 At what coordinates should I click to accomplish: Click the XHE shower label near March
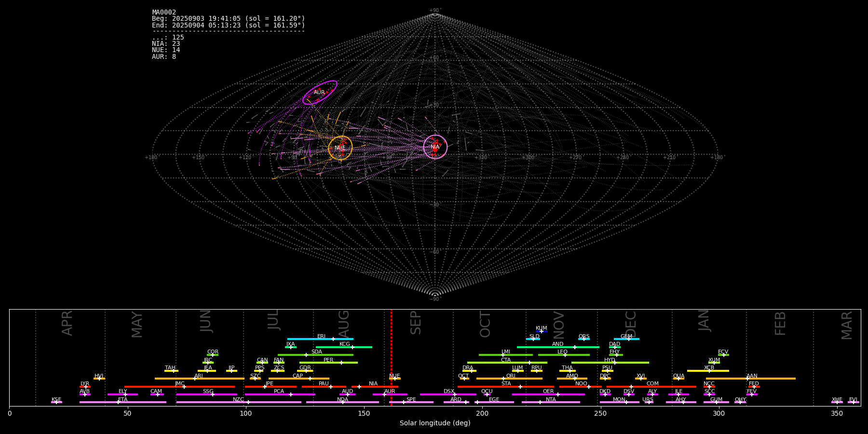[837, 400]
